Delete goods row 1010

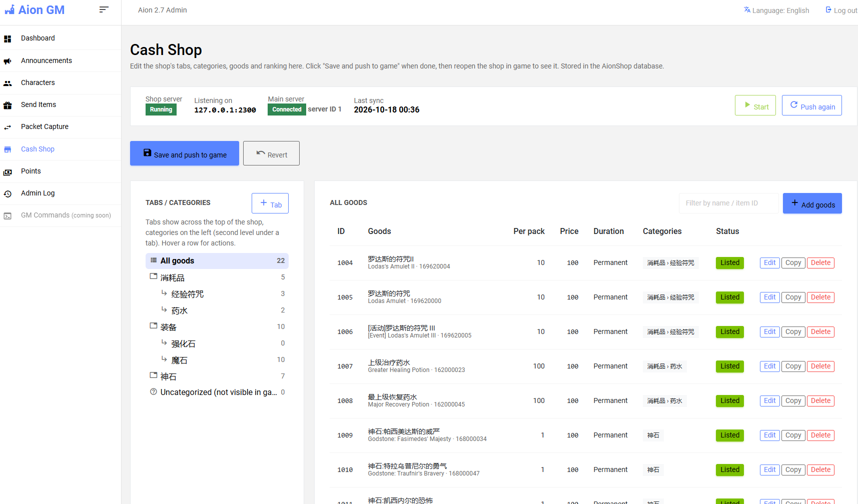(x=820, y=470)
